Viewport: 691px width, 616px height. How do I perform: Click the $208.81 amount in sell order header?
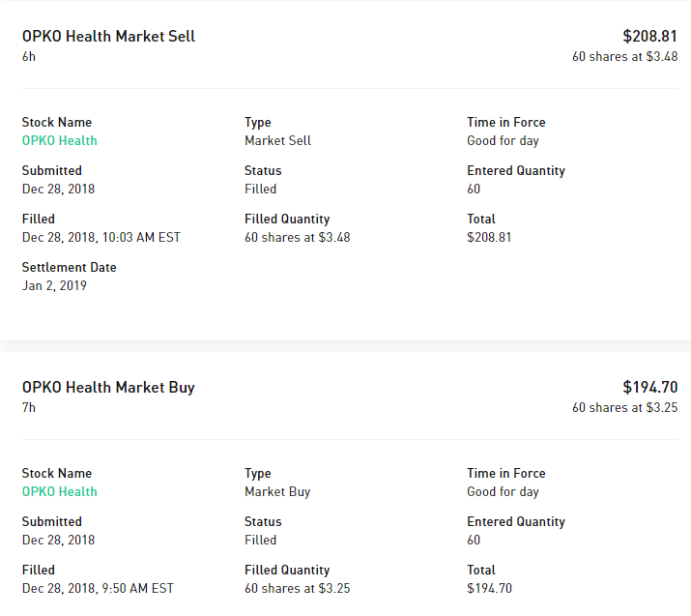click(x=649, y=37)
